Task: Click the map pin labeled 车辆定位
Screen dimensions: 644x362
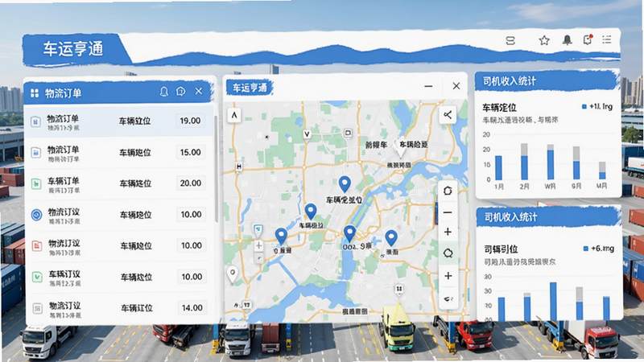Action: 345,184
